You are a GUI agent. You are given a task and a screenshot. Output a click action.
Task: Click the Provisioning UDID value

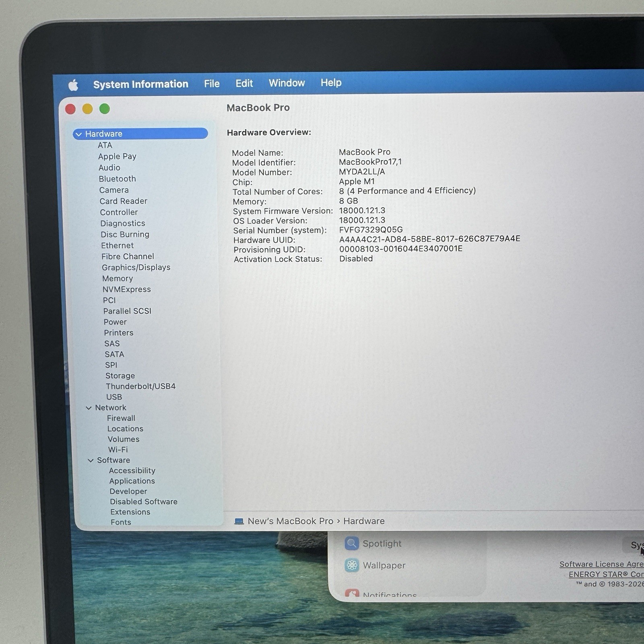(x=401, y=249)
